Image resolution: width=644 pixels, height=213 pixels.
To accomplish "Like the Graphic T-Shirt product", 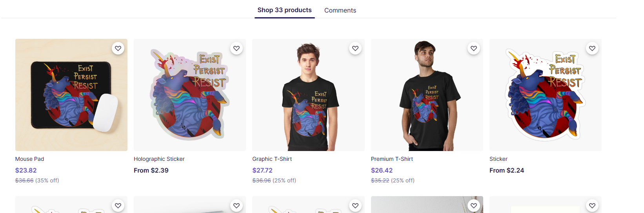I will [355, 48].
